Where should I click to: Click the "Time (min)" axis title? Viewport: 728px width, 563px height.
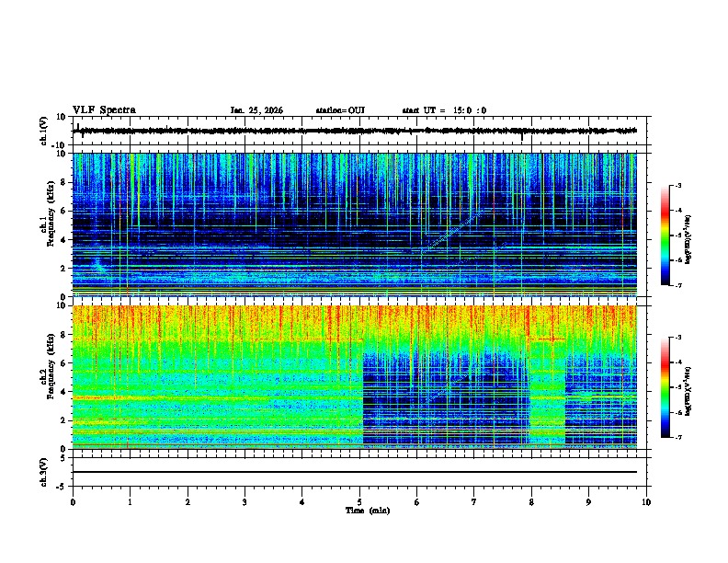point(368,511)
